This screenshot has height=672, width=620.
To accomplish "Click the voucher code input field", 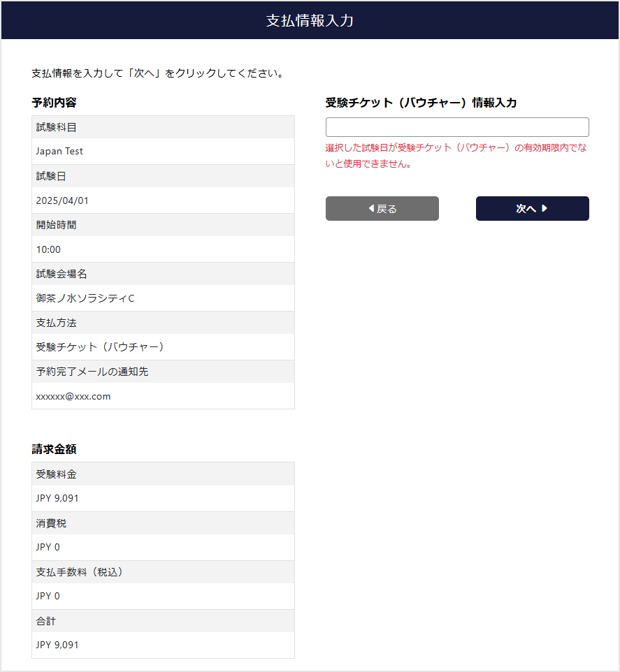I will click(x=456, y=126).
